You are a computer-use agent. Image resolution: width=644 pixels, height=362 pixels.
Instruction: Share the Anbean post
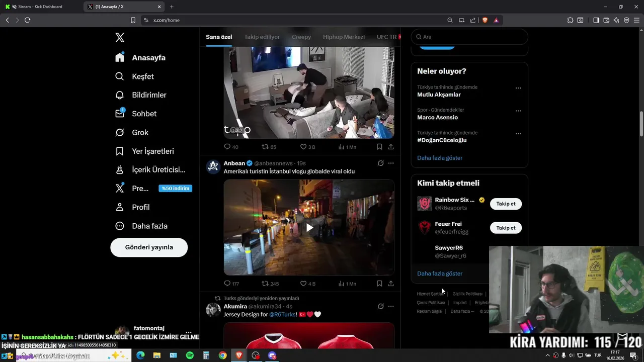click(x=391, y=284)
